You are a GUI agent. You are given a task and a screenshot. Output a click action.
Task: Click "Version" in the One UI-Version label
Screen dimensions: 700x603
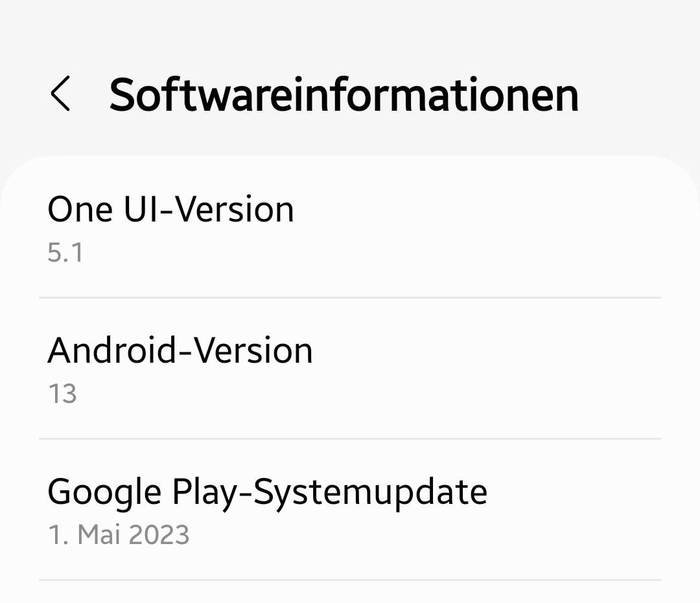pyautogui.click(x=236, y=210)
